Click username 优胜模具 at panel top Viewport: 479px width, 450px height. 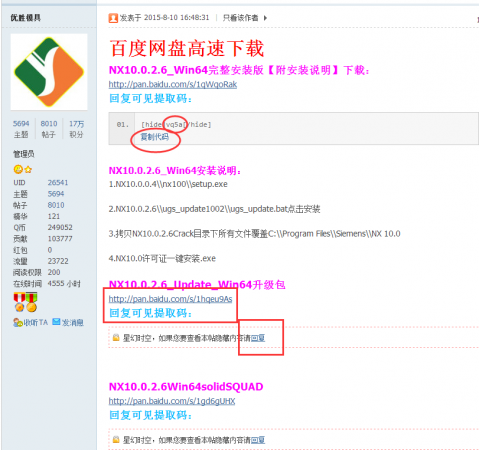click(x=26, y=18)
